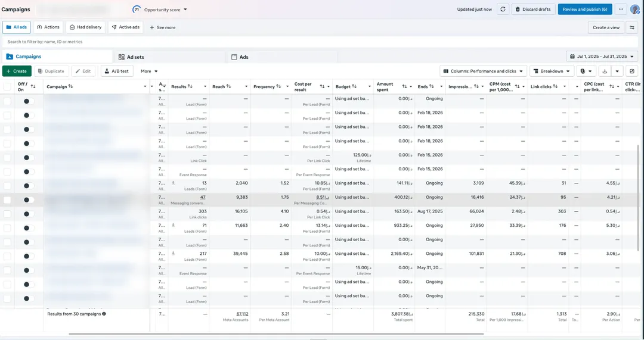Switch to the Campaigns tab
Screen dimensions: 644x340
click(x=57, y=57)
